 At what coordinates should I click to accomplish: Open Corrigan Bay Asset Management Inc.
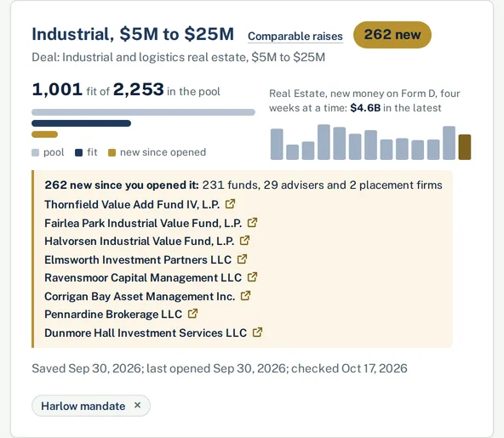tap(140, 296)
